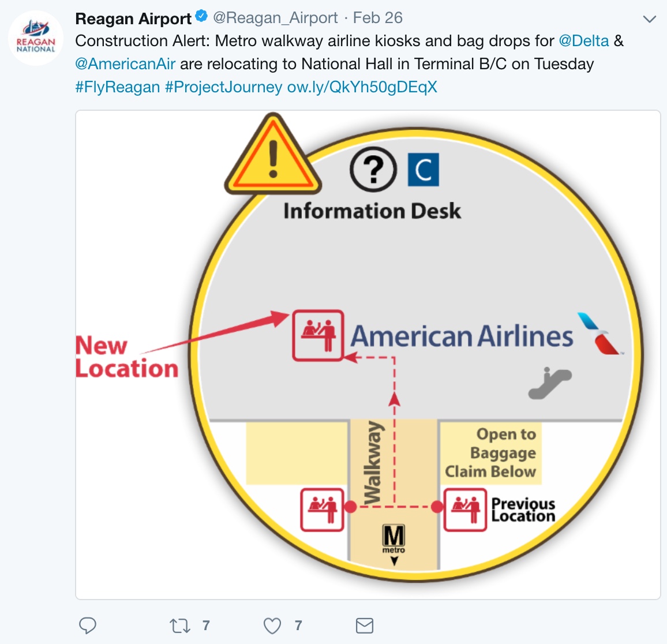Like the tweet with the heart icon
The height and width of the screenshot is (644, 667).
[x=272, y=626]
